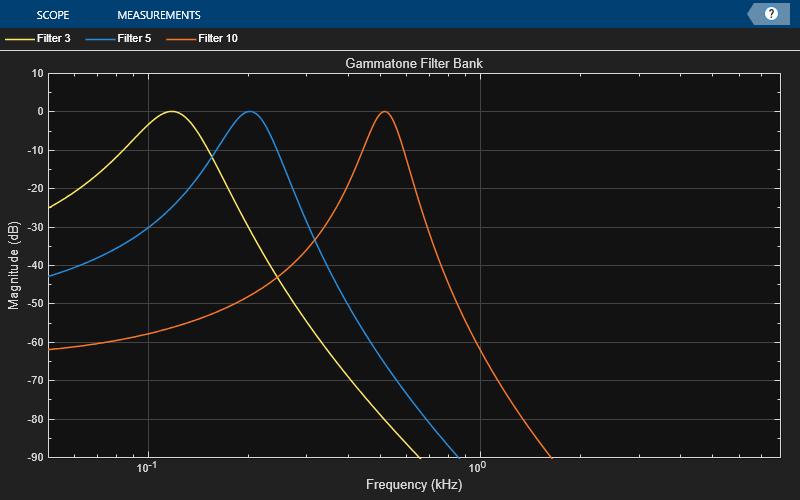800x500 pixels.
Task: Select the Gammatone Filter Bank plot title
Action: pyautogui.click(x=414, y=63)
